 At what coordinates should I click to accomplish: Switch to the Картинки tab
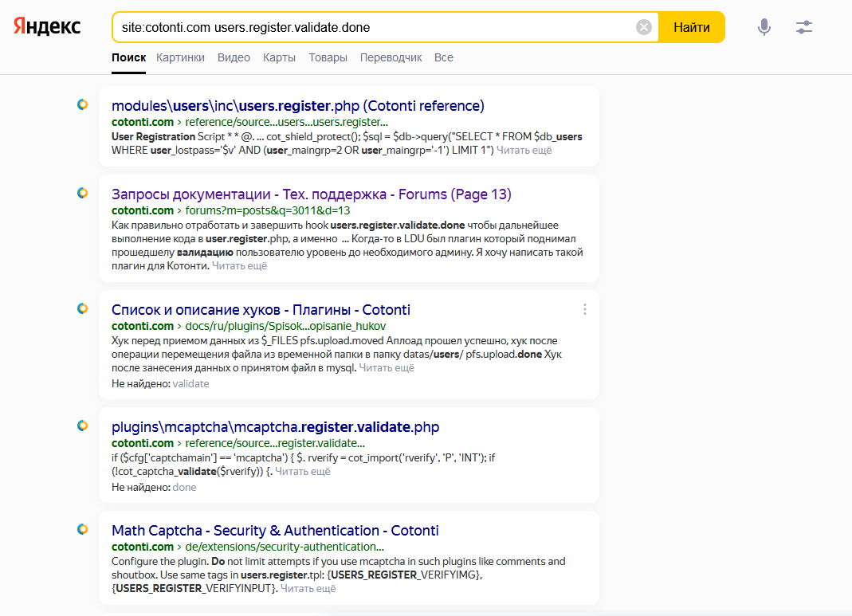coord(180,57)
